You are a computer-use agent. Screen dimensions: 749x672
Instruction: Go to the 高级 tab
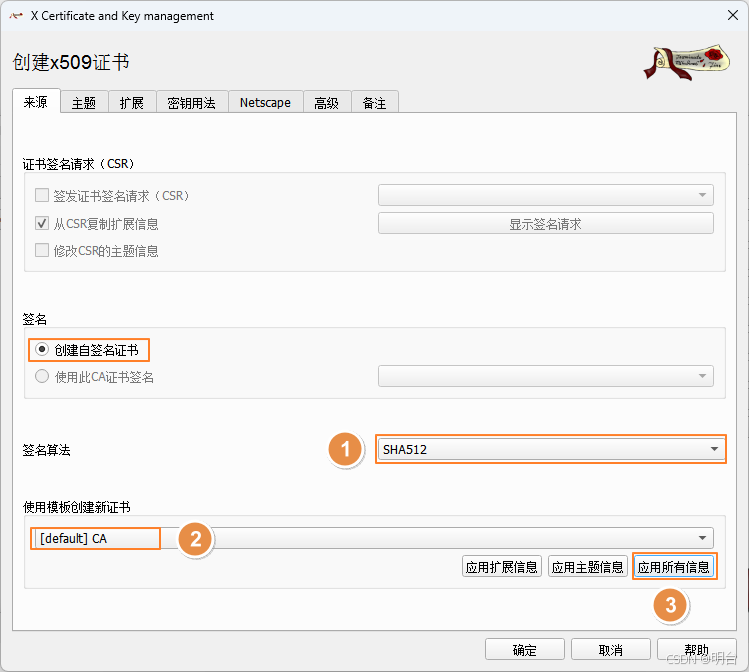pyautogui.click(x=327, y=103)
